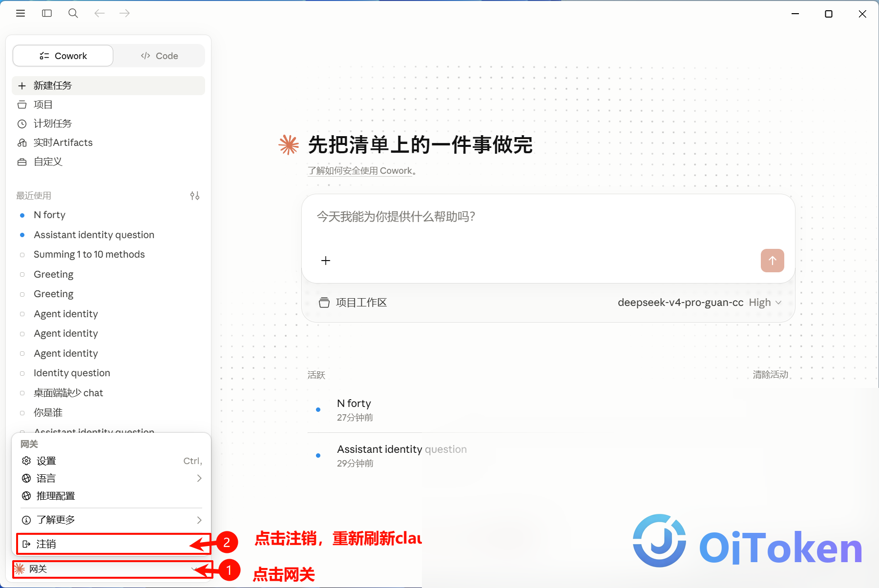Open 推理配置 menu entry
The image size is (879, 588).
point(111,496)
